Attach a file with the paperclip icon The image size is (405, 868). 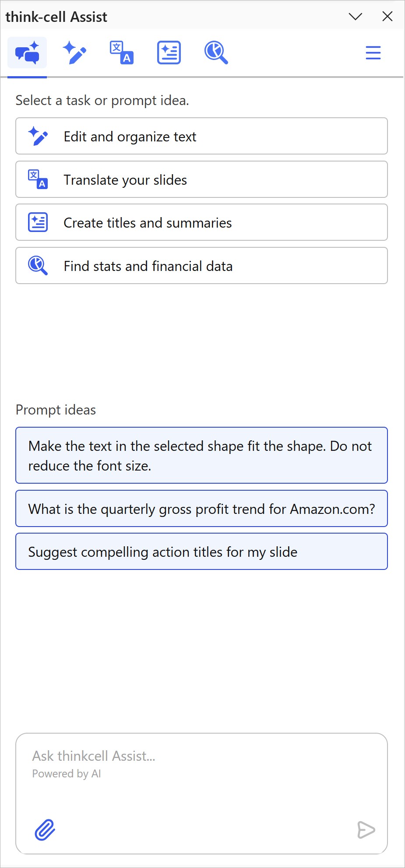pyautogui.click(x=45, y=830)
